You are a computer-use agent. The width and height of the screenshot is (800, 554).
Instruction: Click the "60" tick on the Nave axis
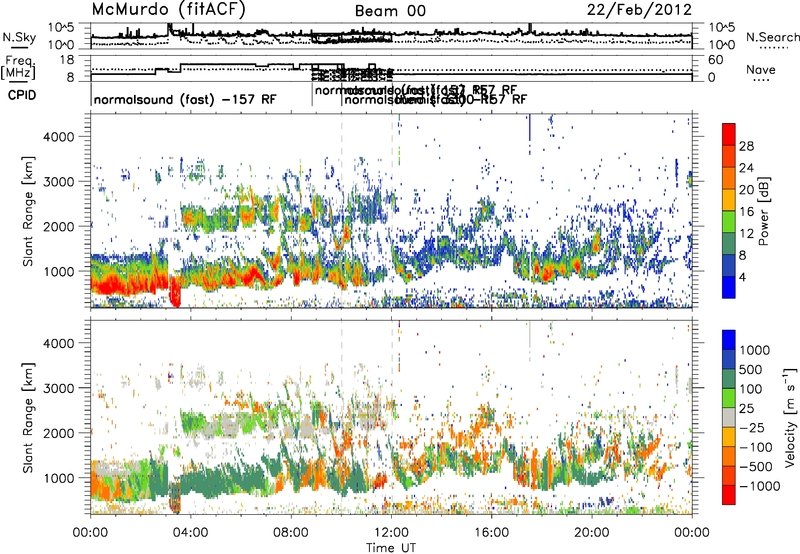(716, 60)
